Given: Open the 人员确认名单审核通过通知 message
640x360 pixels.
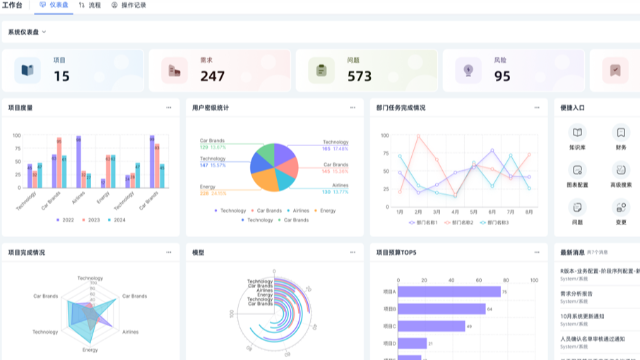Looking at the screenshot, I should (x=593, y=339).
